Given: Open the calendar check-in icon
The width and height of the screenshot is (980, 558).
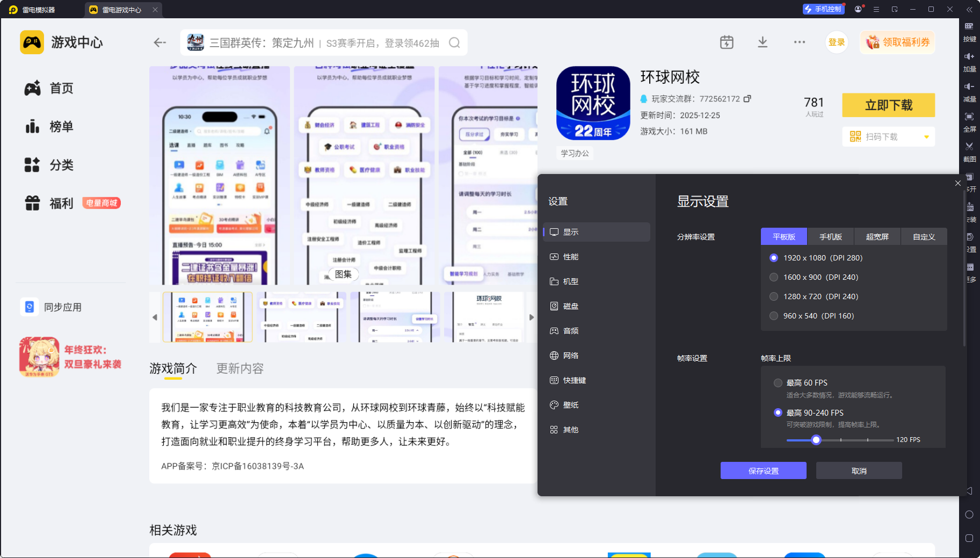Looking at the screenshot, I should click(727, 42).
